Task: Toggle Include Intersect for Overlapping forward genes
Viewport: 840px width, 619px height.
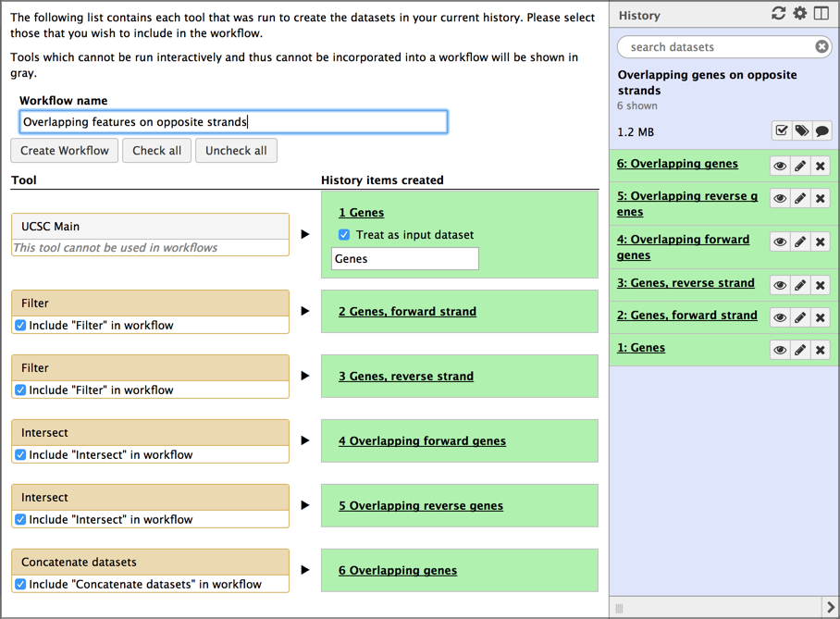Action: click(x=20, y=455)
